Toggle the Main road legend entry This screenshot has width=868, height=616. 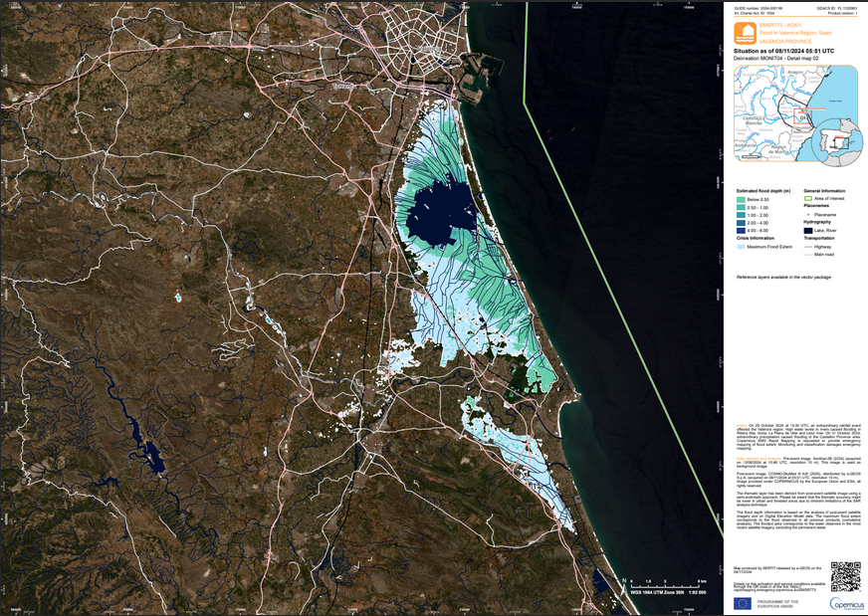point(809,252)
